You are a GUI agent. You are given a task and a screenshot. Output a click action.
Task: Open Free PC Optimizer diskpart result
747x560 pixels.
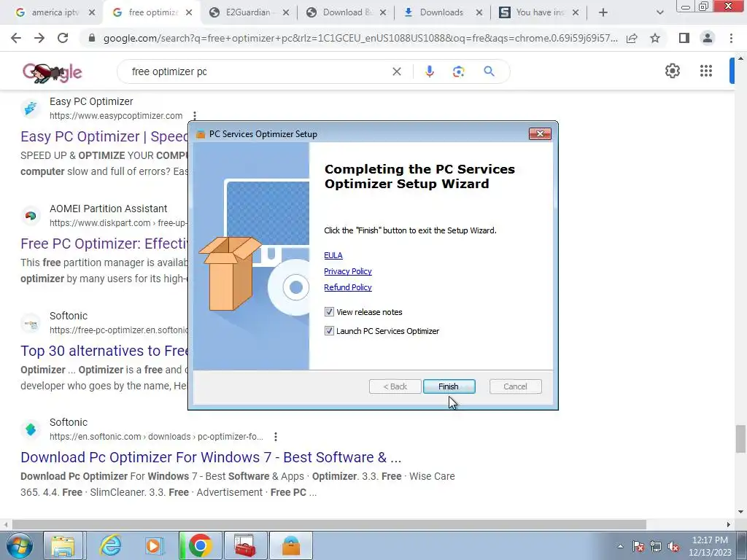(104, 244)
